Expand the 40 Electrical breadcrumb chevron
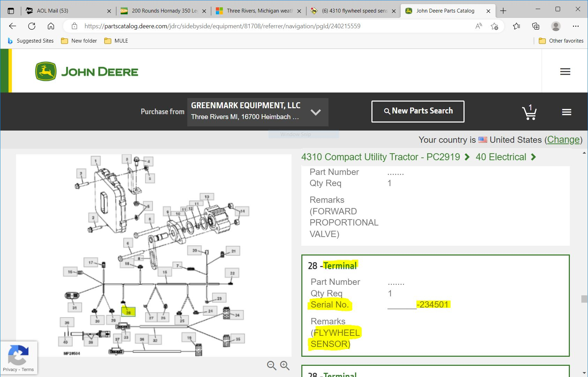 pyautogui.click(x=533, y=157)
